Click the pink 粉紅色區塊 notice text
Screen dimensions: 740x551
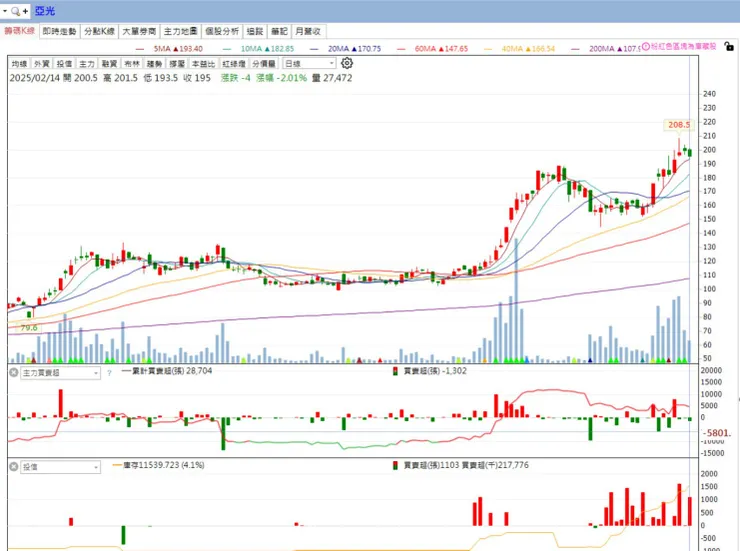pos(684,46)
